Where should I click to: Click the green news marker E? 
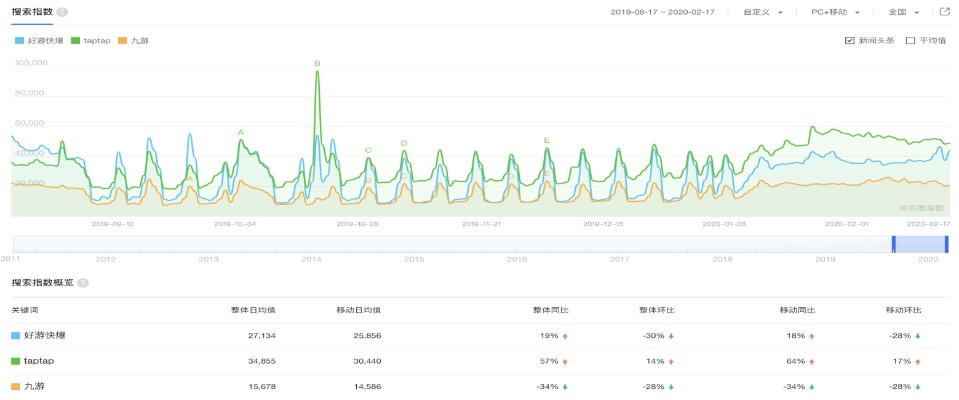click(x=546, y=140)
